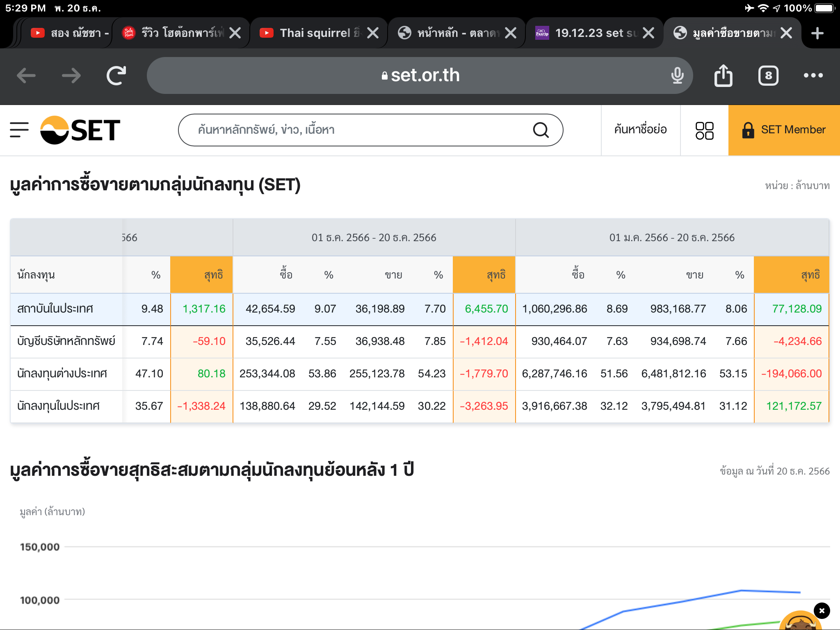Tap the microphone voice search icon
The image size is (840, 630).
pyautogui.click(x=677, y=75)
